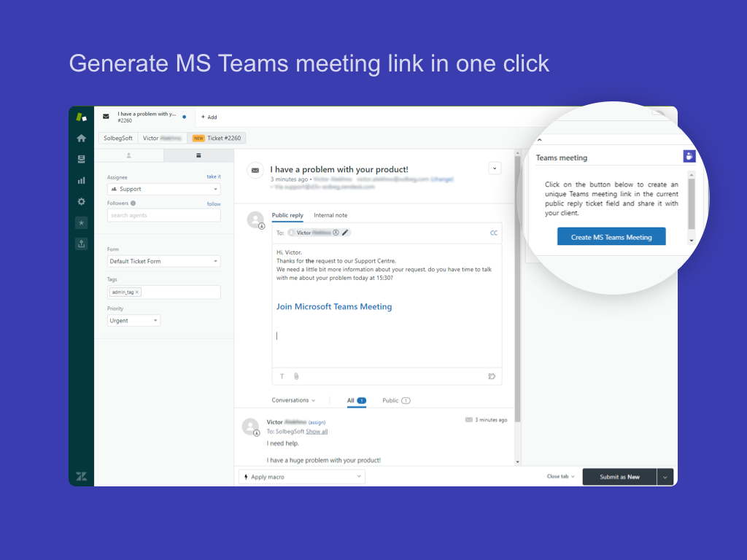Click the text formatting T icon

pos(282,376)
